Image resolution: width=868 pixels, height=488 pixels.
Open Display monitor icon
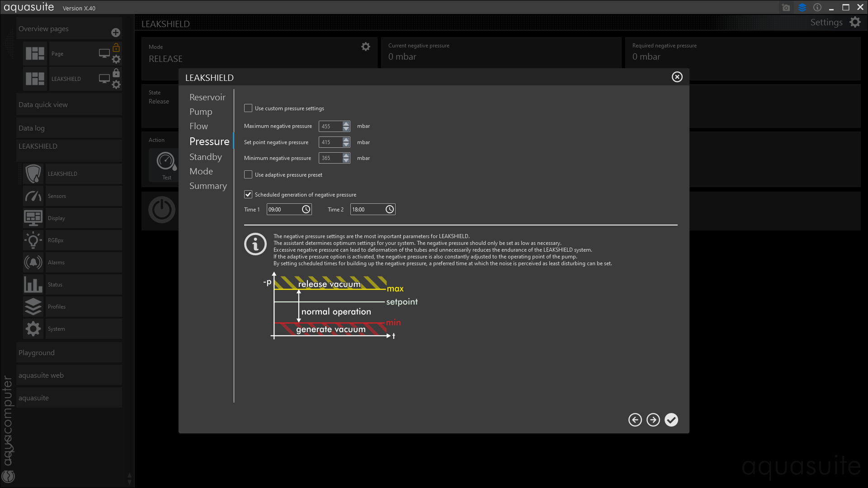point(33,218)
